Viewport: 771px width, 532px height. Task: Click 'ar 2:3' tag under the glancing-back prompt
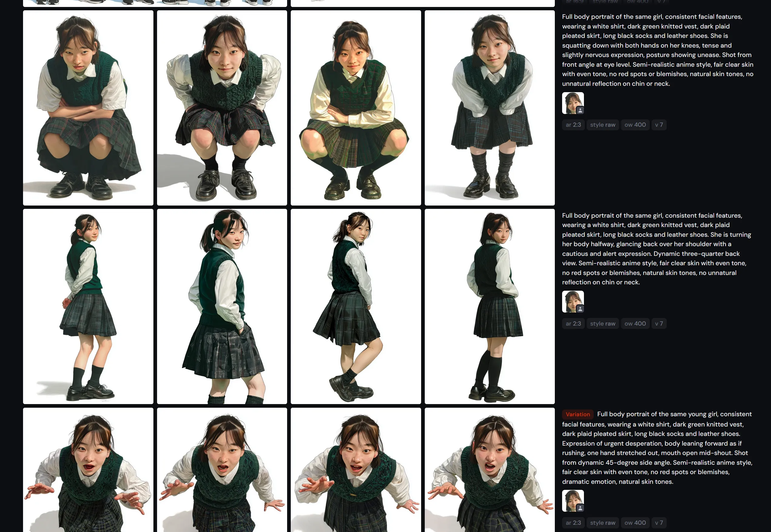[x=573, y=323]
